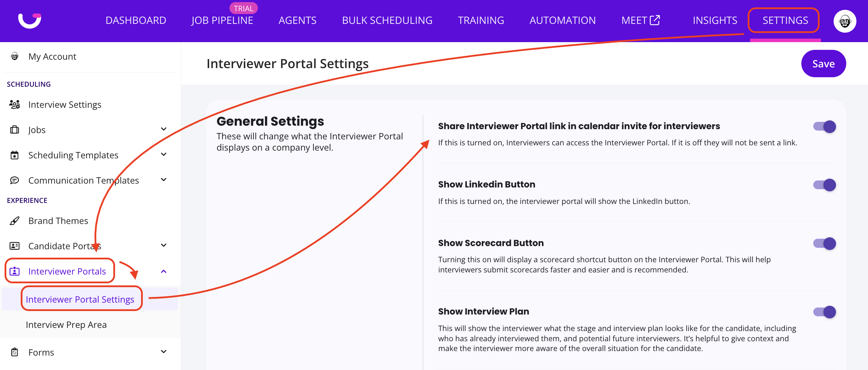The image size is (868, 370).
Task: Click the Jobs briefcase icon
Action: (x=14, y=130)
